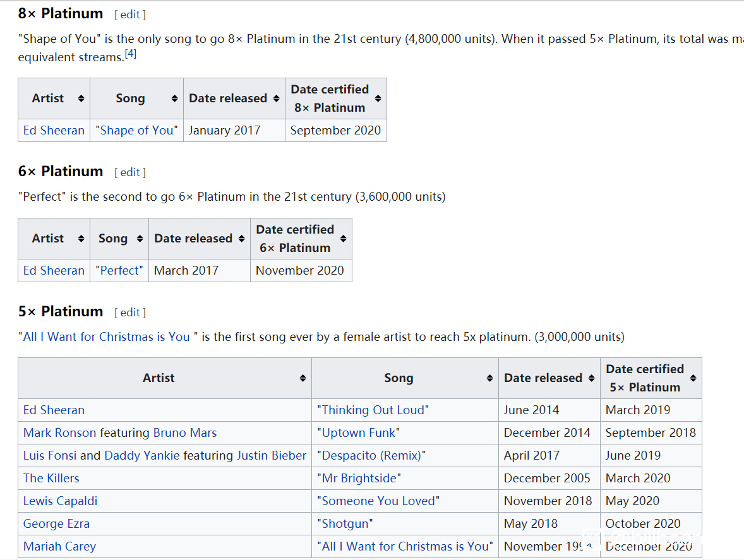
Task: Edit the 6× Platinum section
Action: pyautogui.click(x=130, y=172)
